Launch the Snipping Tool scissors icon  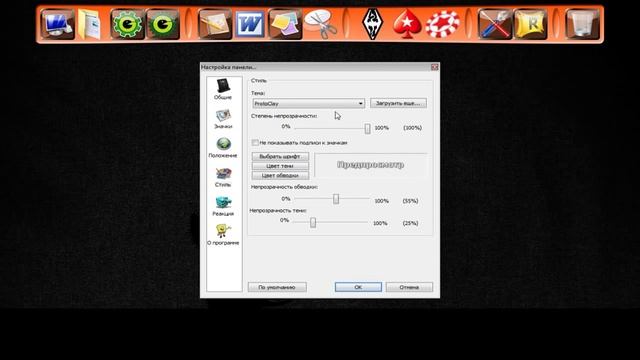coord(320,24)
